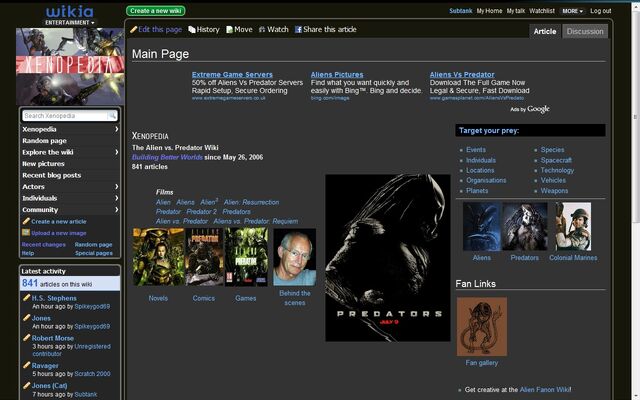Open the Watchlist

(x=542, y=11)
